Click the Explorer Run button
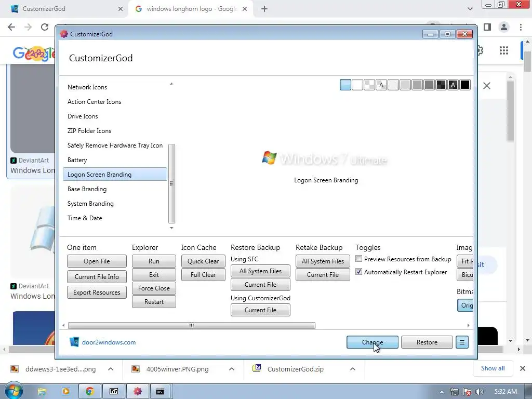Image resolution: width=532 pixels, height=399 pixels. point(154,261)
